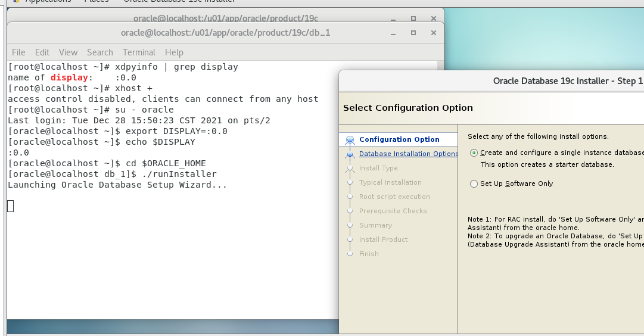Open the View menu in terminal
644x336 pixels.
point(68,52)
